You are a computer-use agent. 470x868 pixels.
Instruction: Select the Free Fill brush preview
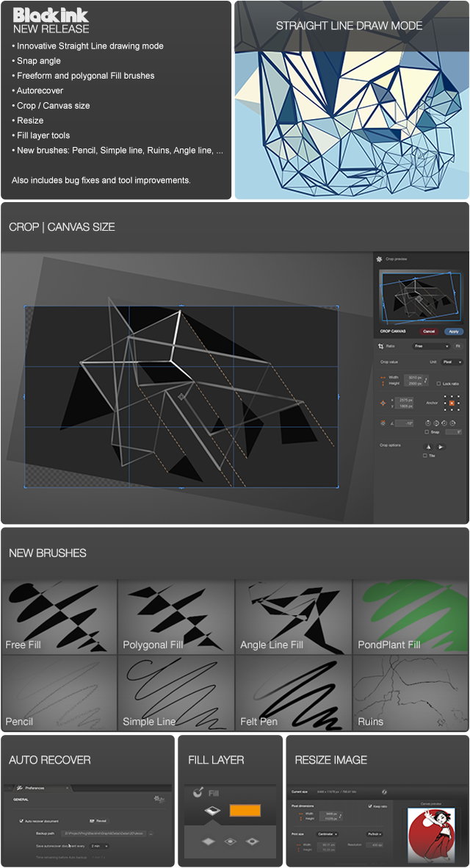pos(59,617)
